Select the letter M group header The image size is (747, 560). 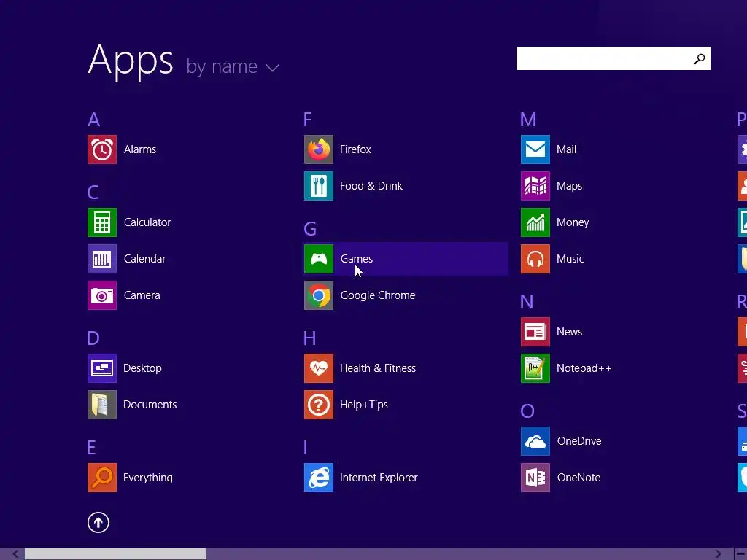pyautogui.click(x=528, y=120)
